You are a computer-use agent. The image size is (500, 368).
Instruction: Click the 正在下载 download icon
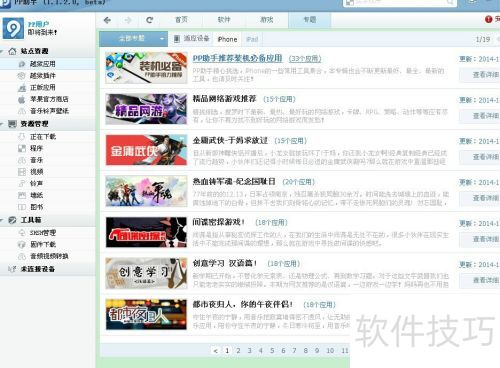click(22, 137)
